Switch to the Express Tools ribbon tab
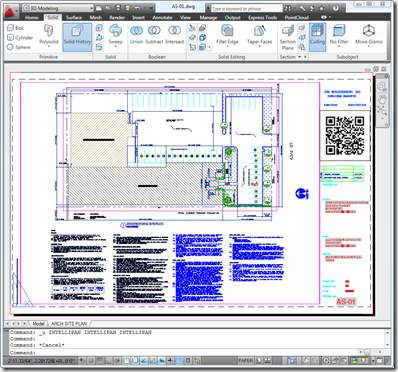 click(262, 17)
